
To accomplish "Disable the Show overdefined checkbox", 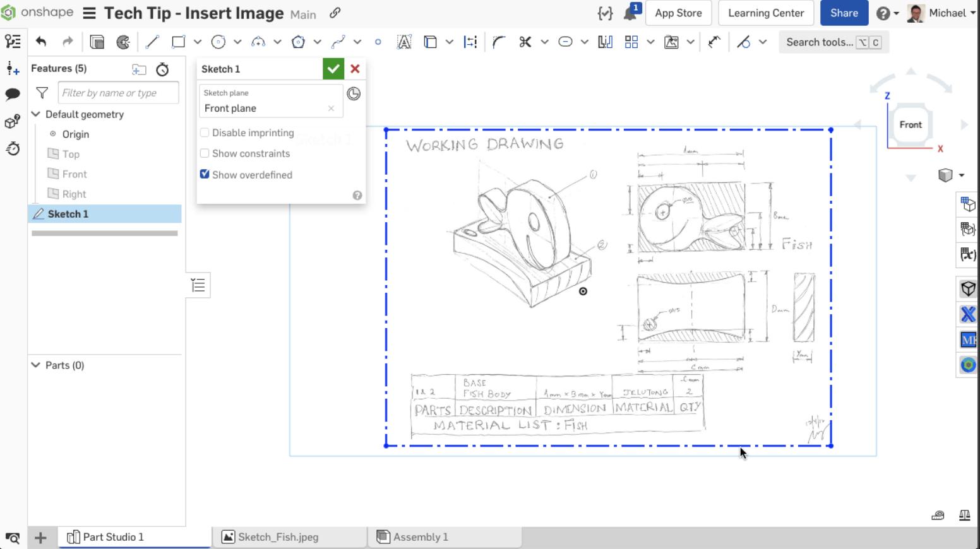I will (205, 174).
